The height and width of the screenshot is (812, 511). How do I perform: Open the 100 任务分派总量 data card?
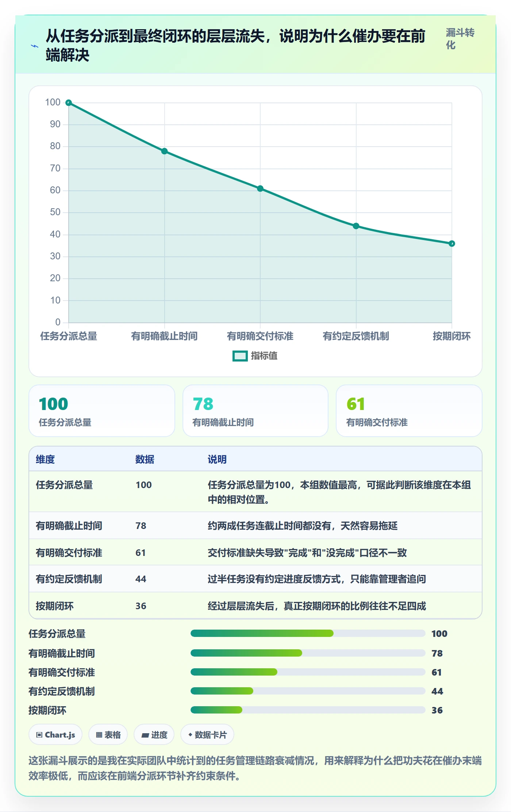pyautogui.click(x=102, y=411)
